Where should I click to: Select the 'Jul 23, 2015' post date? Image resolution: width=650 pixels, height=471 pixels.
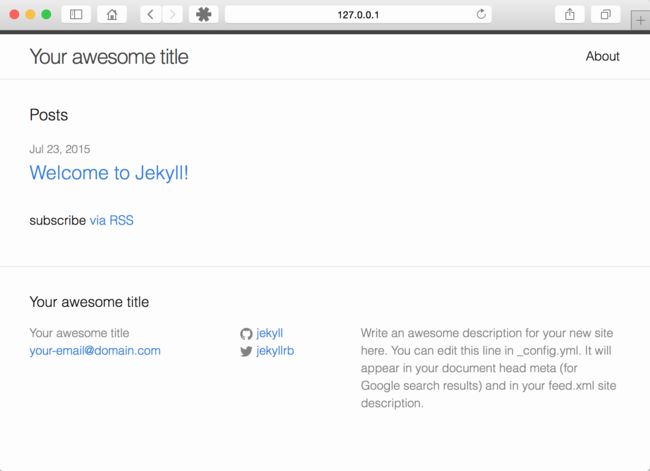(x=60, y=149)
